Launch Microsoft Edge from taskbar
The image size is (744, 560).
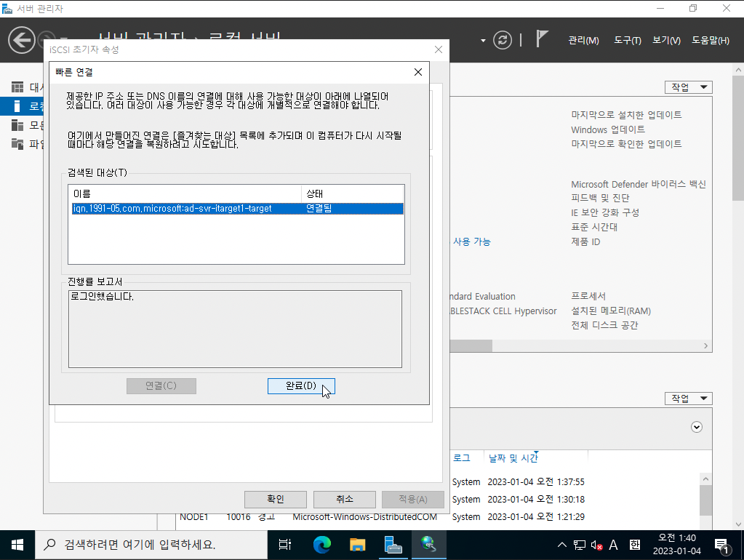321,545
